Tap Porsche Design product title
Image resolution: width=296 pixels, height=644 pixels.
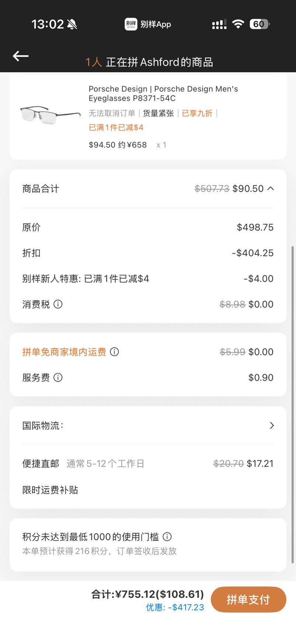point(163,94)
